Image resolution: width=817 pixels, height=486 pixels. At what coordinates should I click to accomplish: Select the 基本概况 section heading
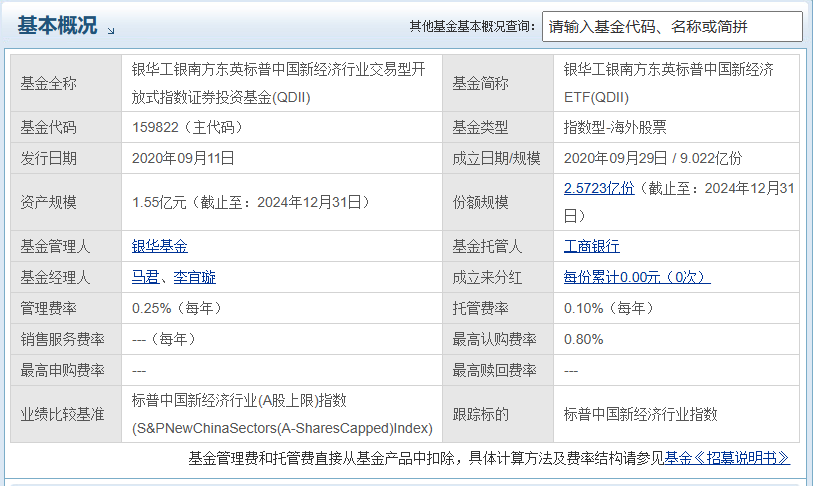coord(57,26)
